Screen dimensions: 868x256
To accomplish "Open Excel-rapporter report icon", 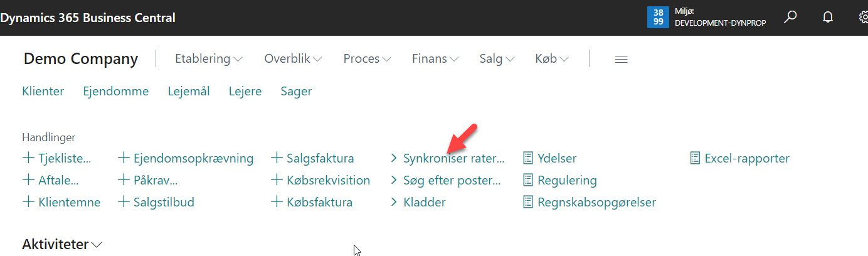I will (695, 158).
